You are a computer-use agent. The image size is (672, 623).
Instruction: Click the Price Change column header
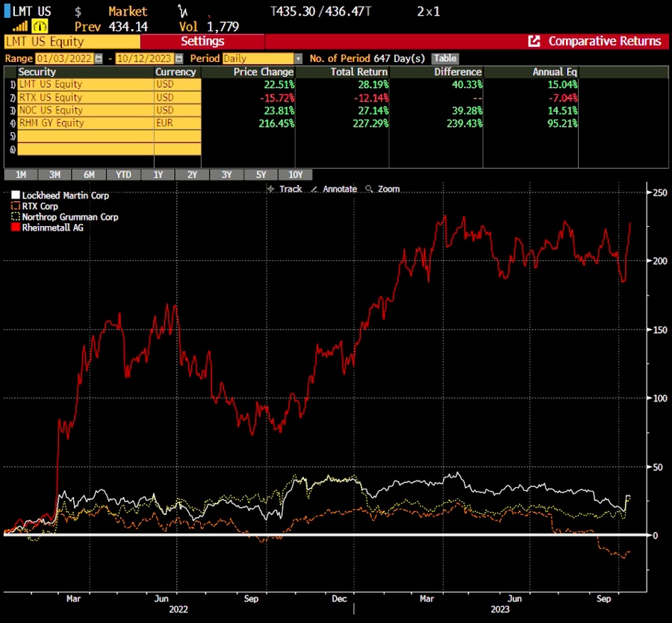click(263, 72)
